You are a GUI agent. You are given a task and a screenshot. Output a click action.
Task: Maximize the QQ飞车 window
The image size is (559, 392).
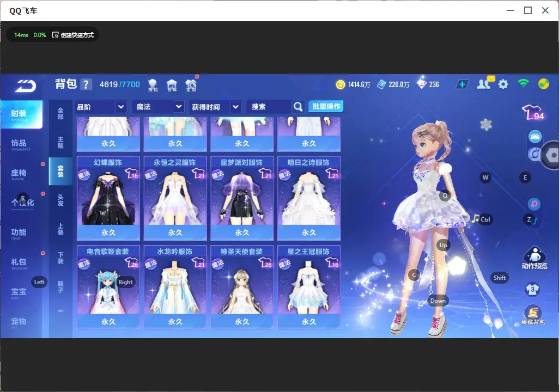(x=528, y=11)
